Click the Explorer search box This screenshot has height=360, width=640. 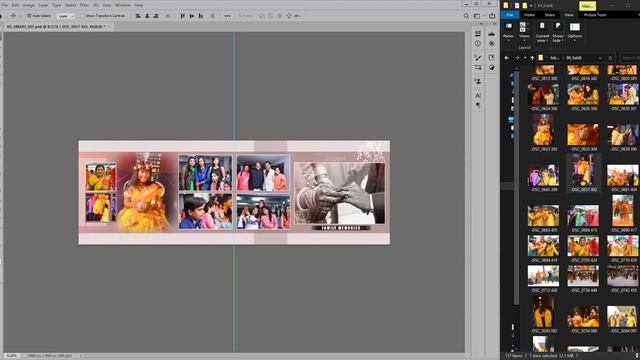click(629, 58)
